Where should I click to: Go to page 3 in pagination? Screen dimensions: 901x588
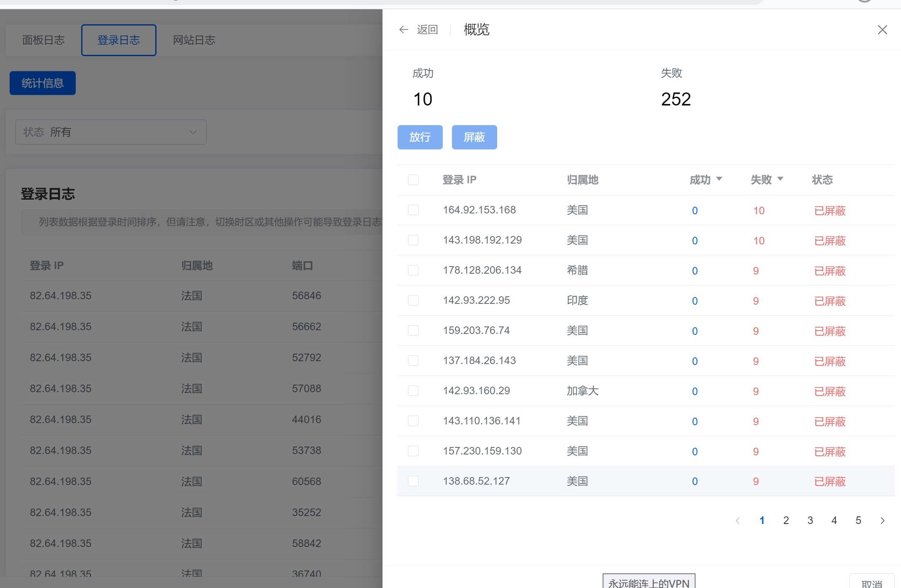tap(810, 521)
